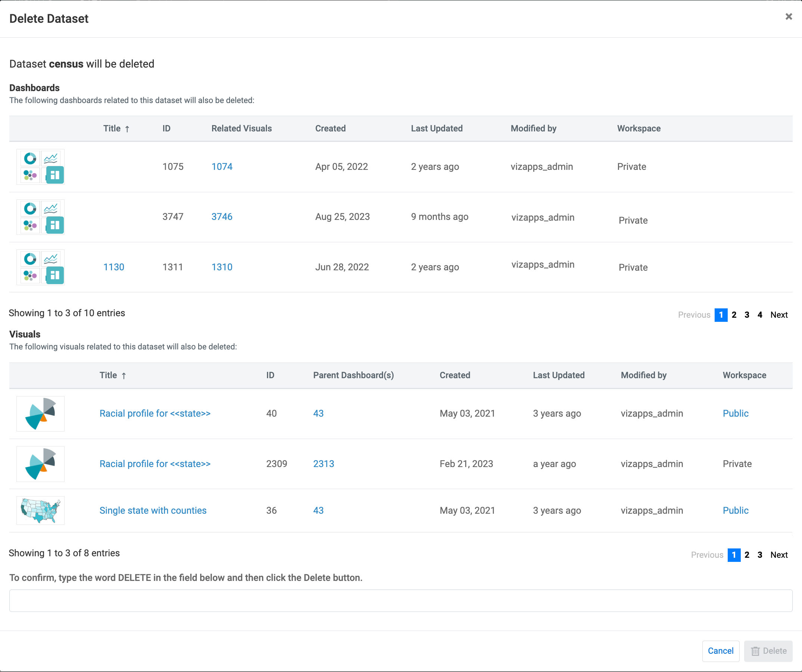Open related visual 1074 link
Screen dimensions: 802x672
coord(222,167)
